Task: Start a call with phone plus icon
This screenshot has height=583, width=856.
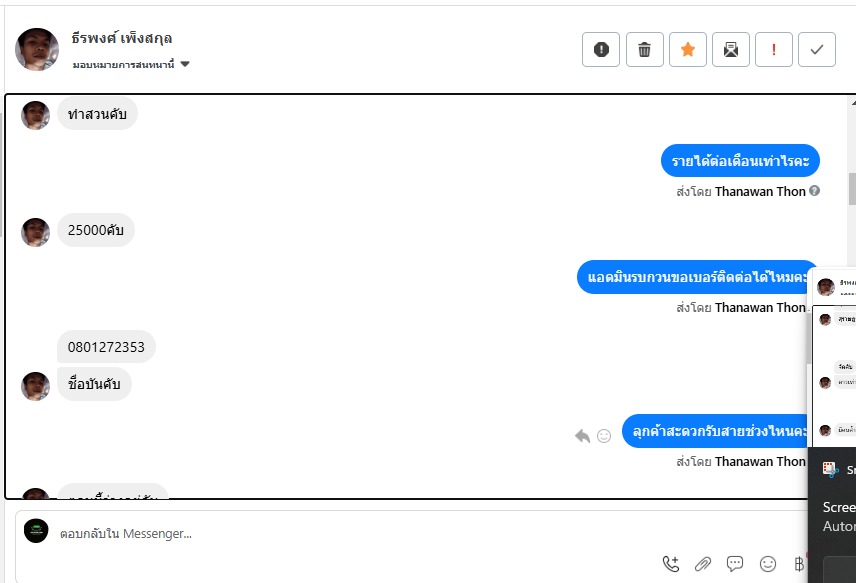Action: [671, 564]
